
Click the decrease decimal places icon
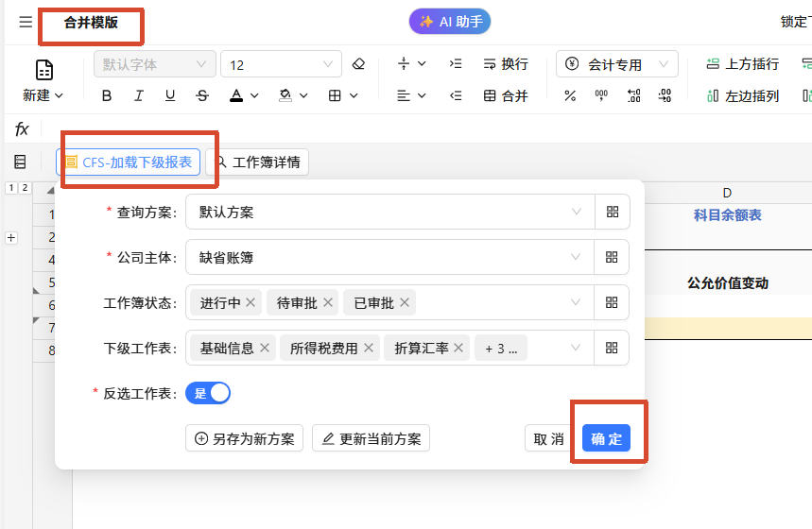[x=665, y=95]
